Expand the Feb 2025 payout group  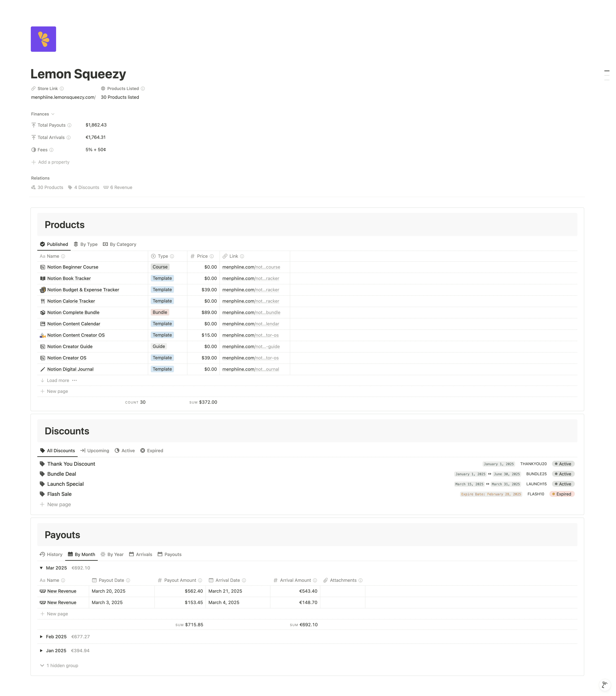point(41,637)
